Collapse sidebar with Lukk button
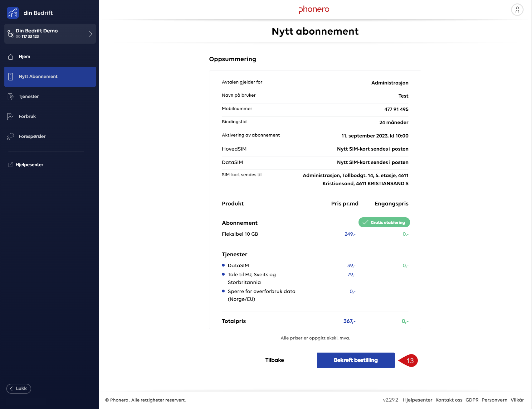532x409 pixels. coord(19,388)
